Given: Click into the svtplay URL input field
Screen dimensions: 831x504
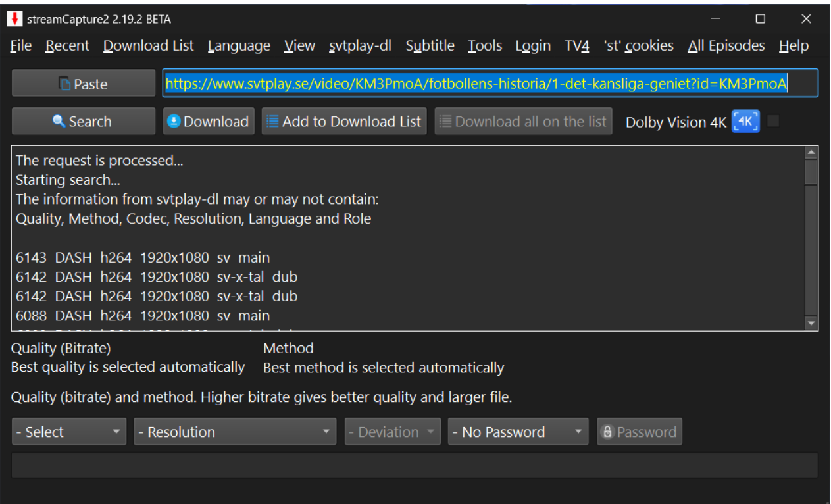Looking at the screenshot, I should coord(490,84).
